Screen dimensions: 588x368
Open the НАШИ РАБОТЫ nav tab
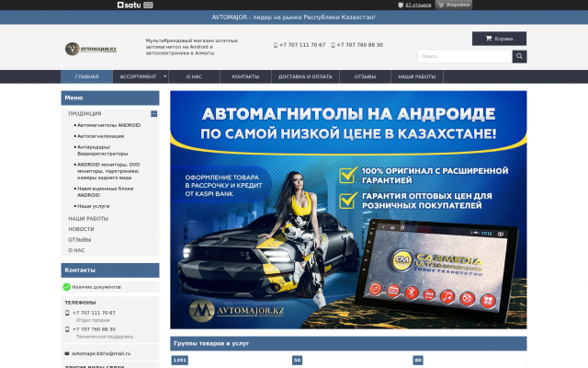(416, 76)
